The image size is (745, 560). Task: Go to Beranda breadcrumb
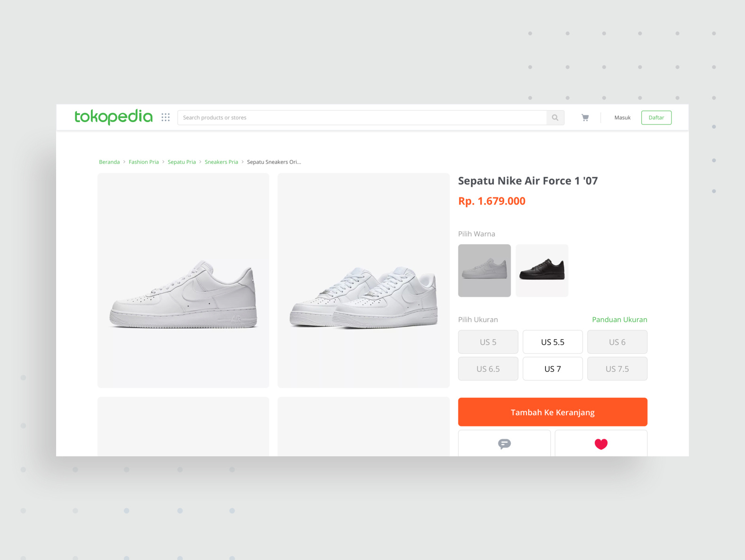tap(109, 162)
